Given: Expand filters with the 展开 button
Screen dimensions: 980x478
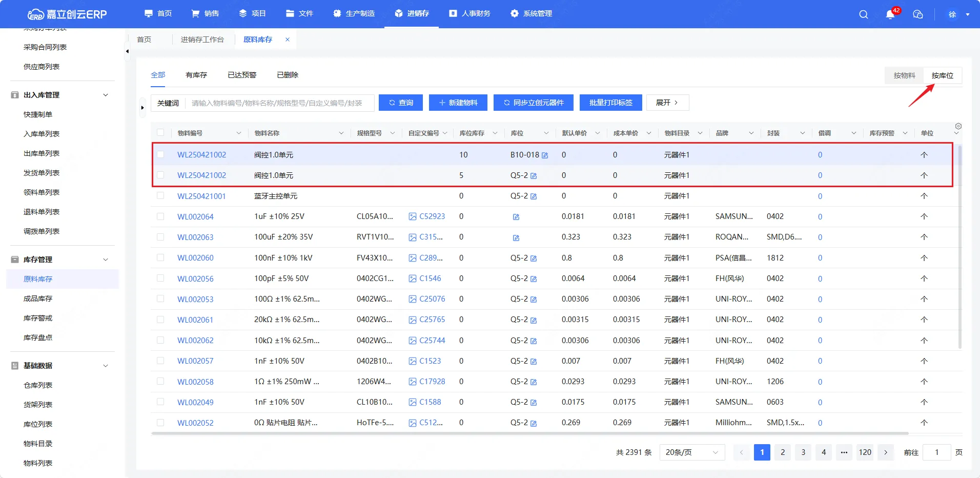Looking at the screenshot, I should (667, 103).
